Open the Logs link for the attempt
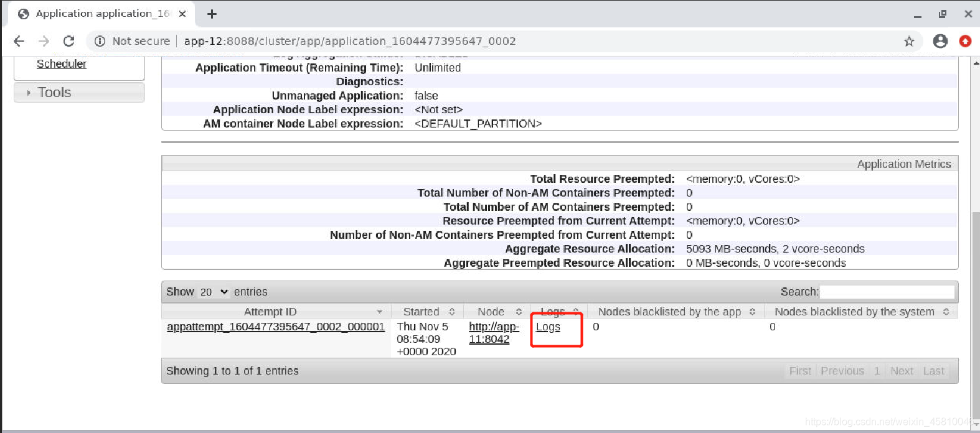The height and width of the screenshot is (433, 980). click(548, 327)
